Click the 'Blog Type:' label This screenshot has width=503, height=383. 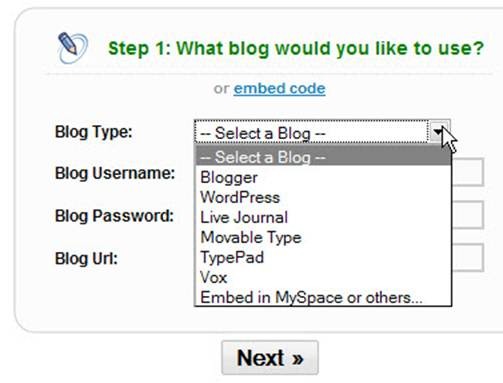point(94,132)
